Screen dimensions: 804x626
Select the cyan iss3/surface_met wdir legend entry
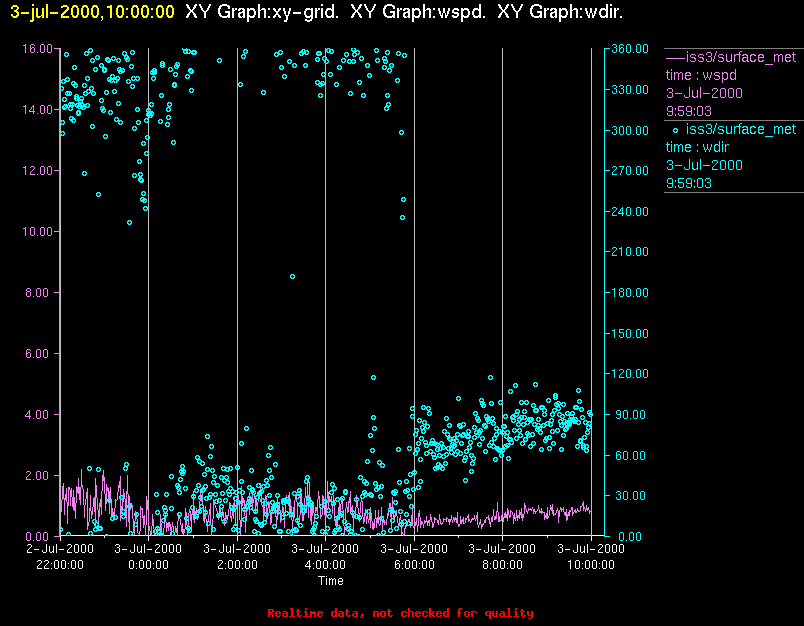733,156
